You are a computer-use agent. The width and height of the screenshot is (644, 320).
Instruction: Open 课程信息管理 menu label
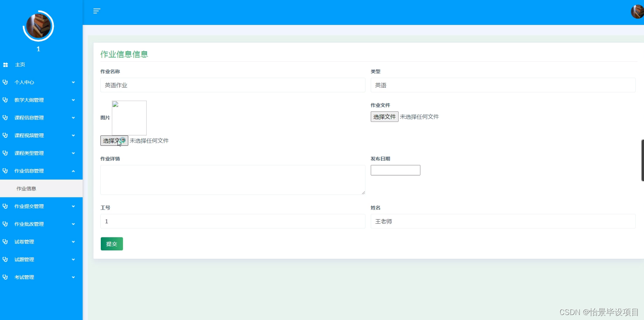(x=29, y=118)
